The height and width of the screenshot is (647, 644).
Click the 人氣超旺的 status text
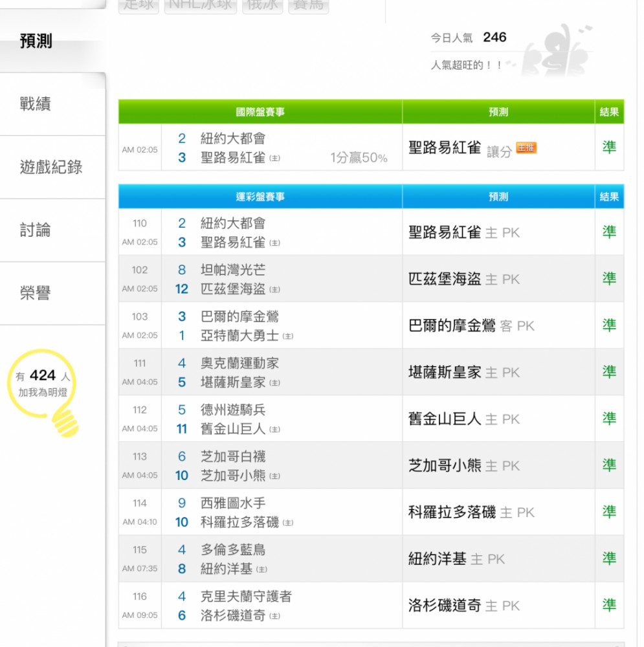coord(466,65)
